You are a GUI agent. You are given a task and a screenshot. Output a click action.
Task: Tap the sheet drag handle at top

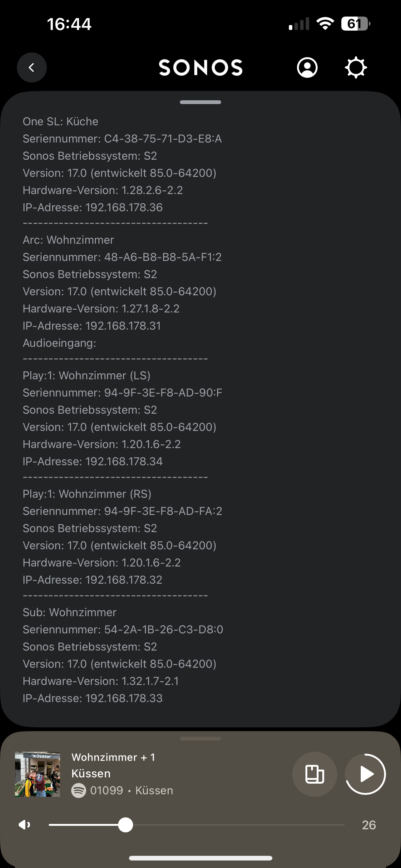[200, 102]
